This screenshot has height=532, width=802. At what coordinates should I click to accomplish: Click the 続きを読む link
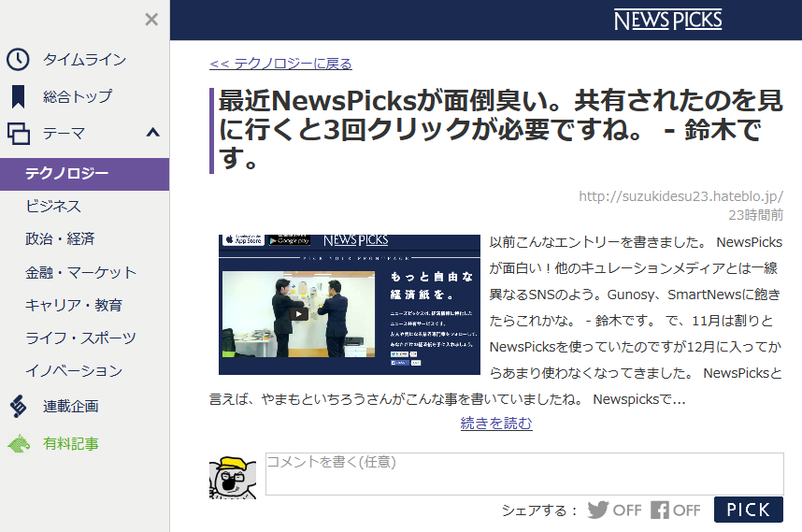pos(496,424)
